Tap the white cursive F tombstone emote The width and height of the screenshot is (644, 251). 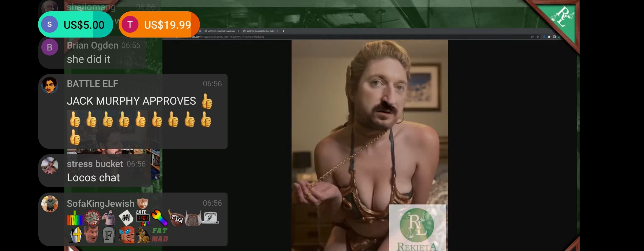pos(210,217)
